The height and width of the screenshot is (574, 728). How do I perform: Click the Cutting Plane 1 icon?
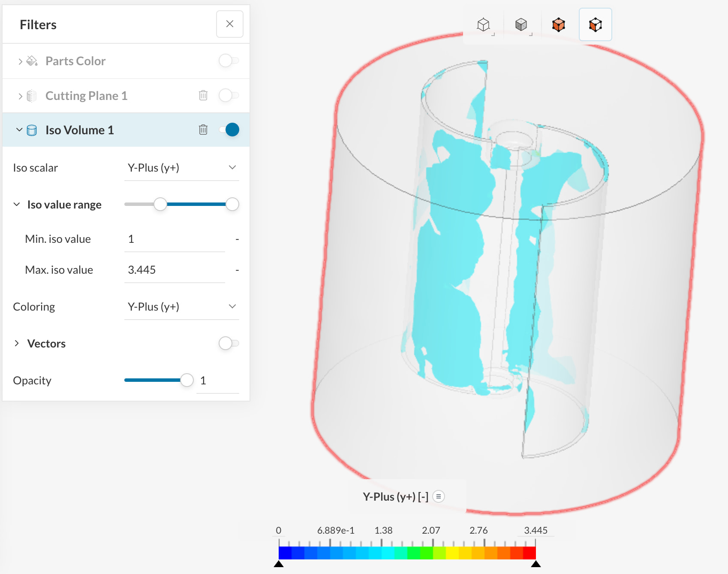32,96
